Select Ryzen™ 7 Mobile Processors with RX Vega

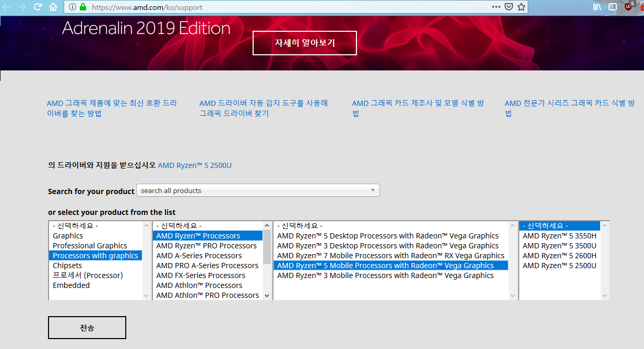(x=391, y=256)
